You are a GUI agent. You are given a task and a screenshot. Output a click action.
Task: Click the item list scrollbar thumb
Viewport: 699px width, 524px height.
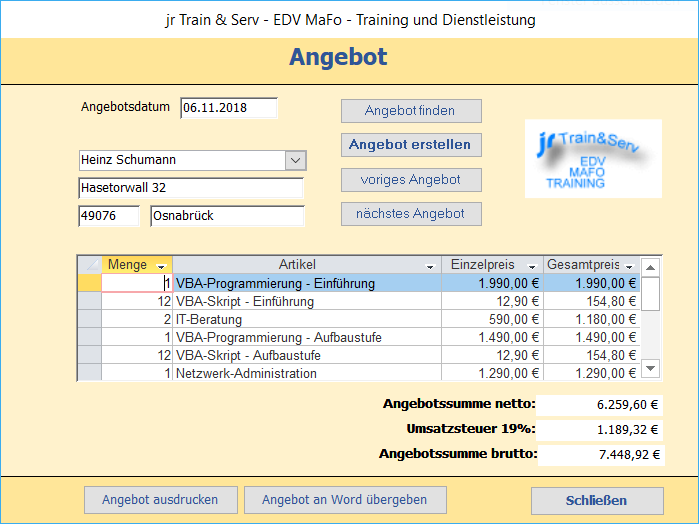(x=650, y=293)
